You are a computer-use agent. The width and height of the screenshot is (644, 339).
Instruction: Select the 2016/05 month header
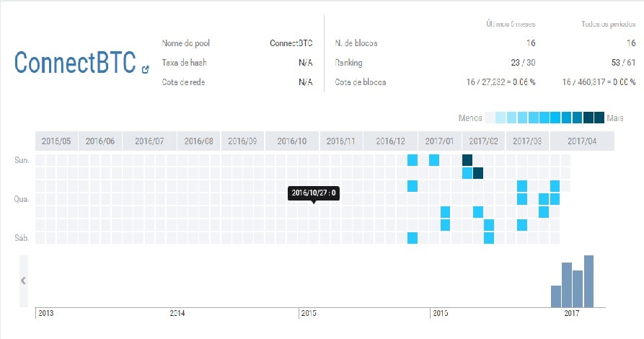click(x=56, y=141)
